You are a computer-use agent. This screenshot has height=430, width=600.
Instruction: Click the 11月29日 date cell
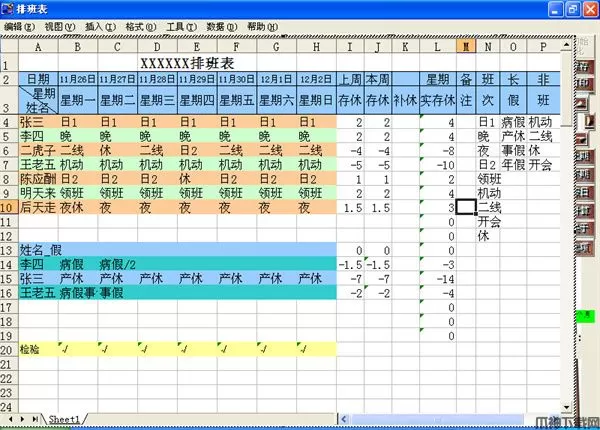coord(197,79)
